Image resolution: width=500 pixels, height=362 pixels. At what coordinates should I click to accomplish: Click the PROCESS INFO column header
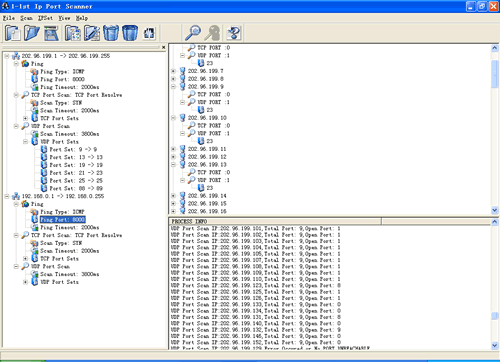pyautogui.click(x=275, y=221)
